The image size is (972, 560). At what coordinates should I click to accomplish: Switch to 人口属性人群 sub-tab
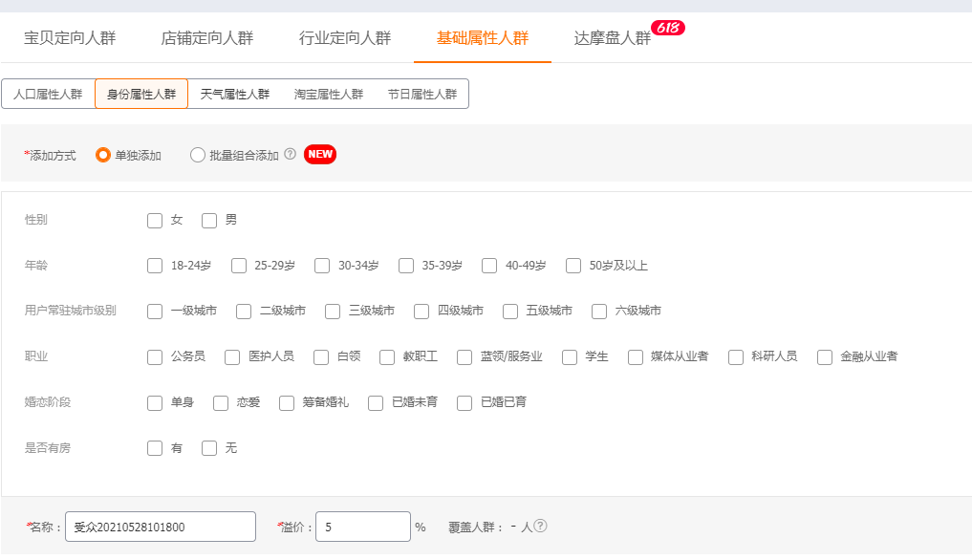click(x=49, y=95)
